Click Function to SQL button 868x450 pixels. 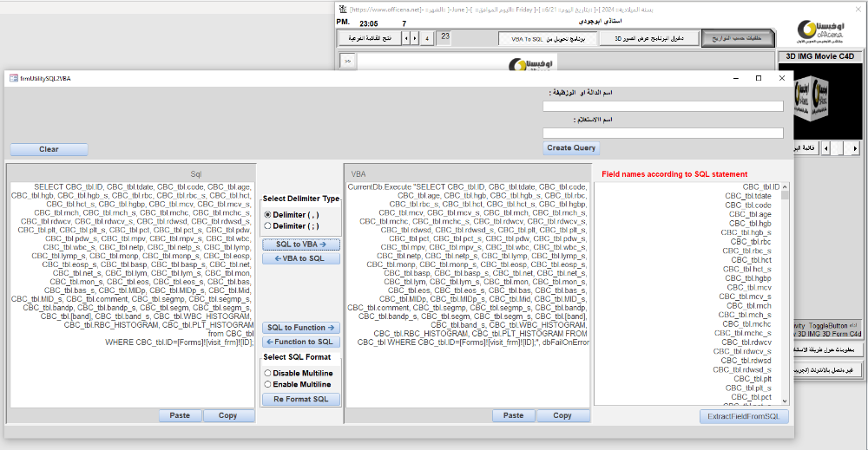tap(301, 342)
